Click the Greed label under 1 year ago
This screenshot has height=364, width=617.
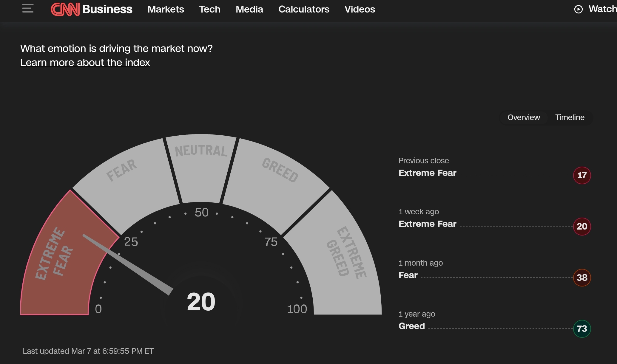[x=412, y=326]
